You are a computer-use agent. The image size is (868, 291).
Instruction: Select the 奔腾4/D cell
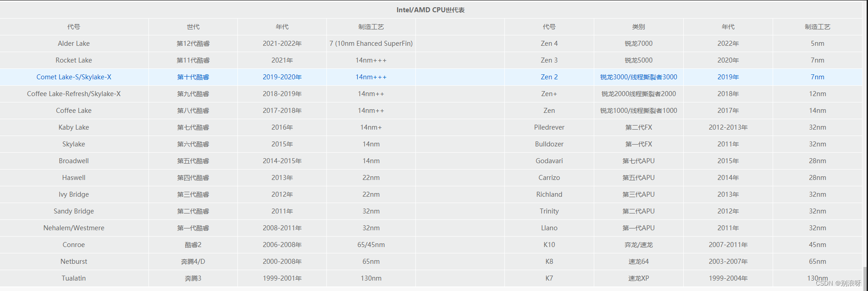(x=193, y=262)
